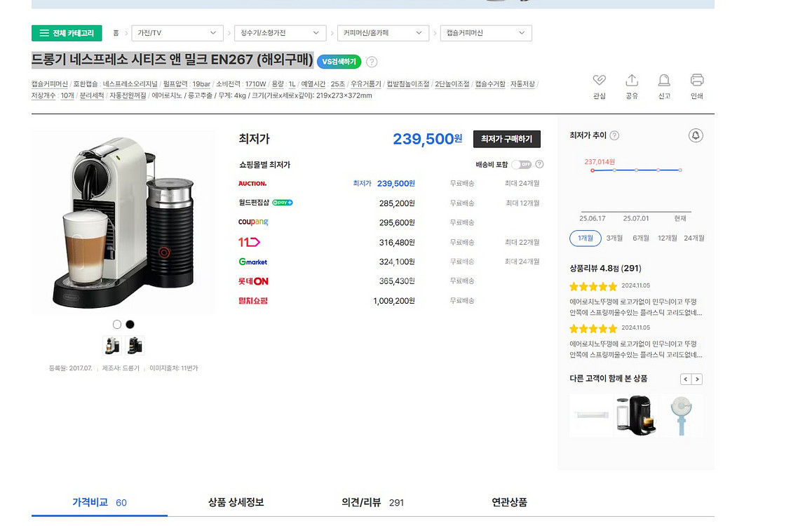The image size is (812, 526).
Task: Click 최저가 구매하기 button
Action: 507,139
